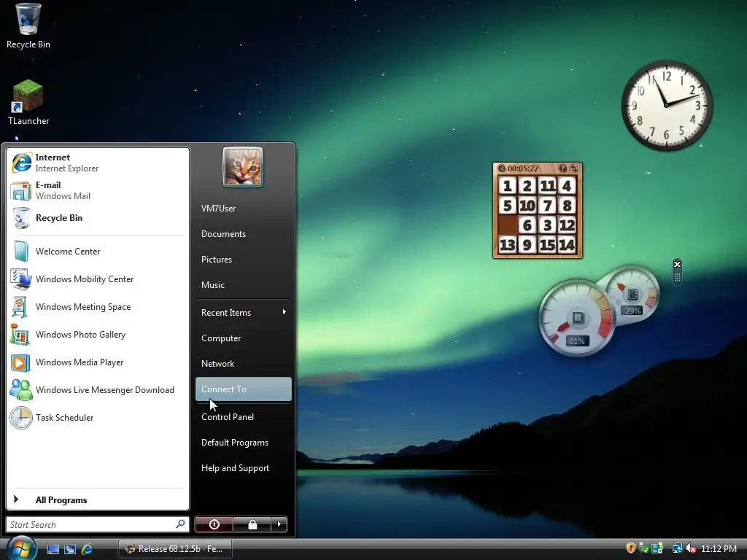
Task: Open Task Scheduler
Action: click(98, 418)
